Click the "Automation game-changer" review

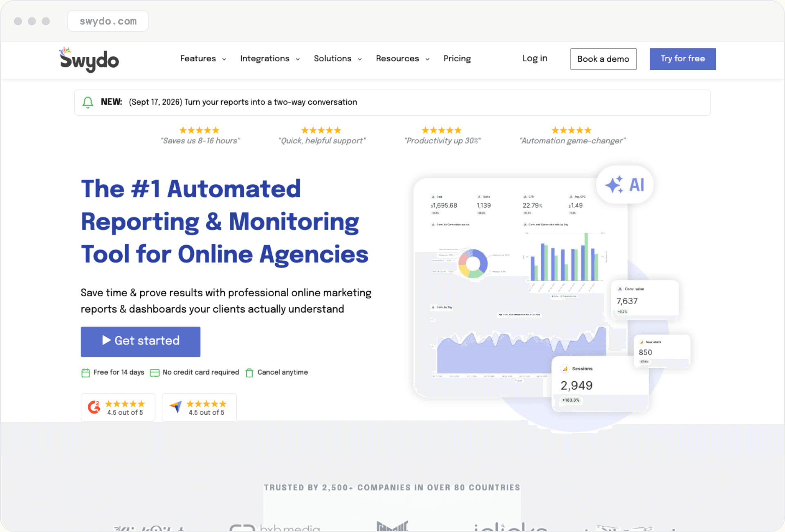coord(572,136)
